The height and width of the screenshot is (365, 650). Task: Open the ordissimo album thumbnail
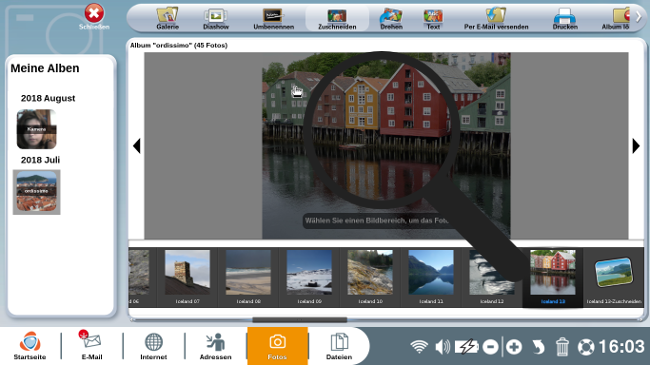point(36,192)
